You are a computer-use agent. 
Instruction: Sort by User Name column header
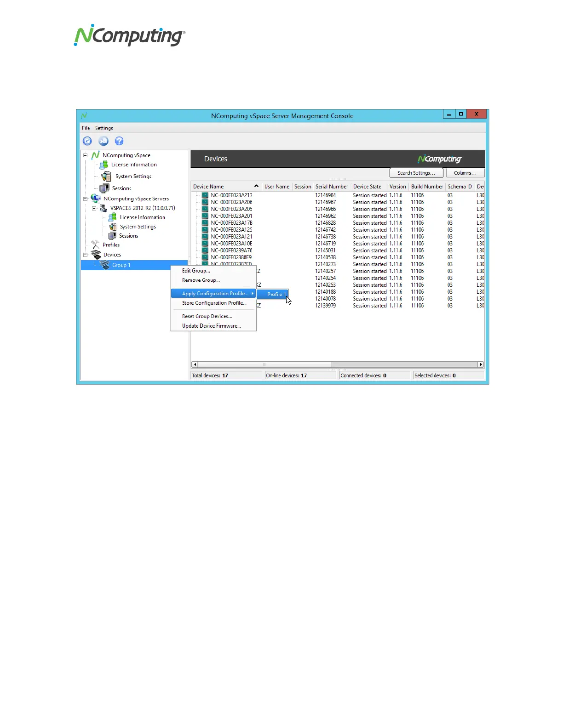pyautogui.click(x=277, y=187)
